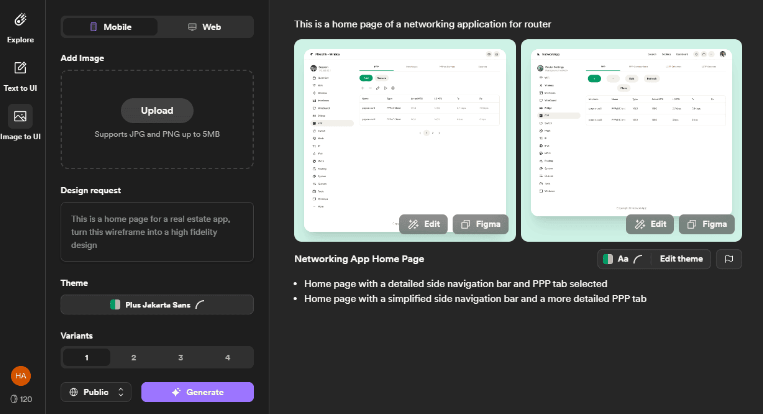Click the Generate button
The width and height of the screenshot is (763, 414).
tap(197, 392)
